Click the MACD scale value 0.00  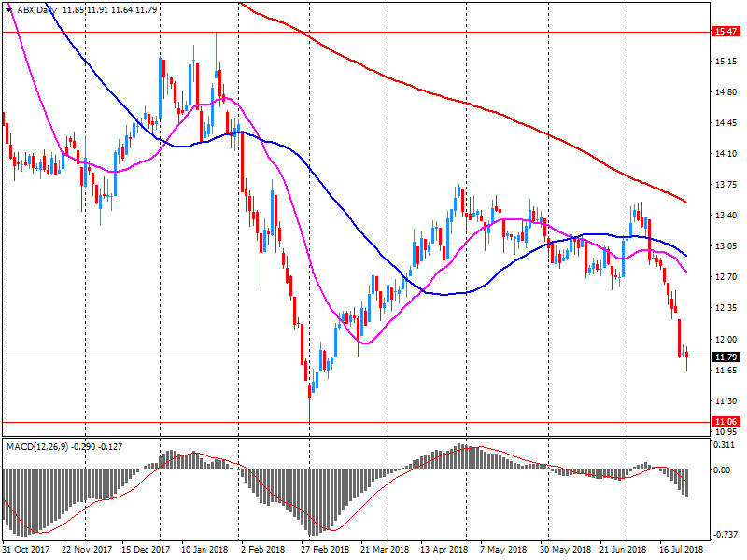point(722,470)
